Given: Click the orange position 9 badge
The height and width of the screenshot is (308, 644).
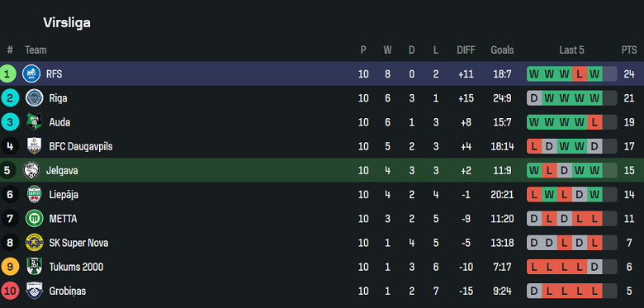Looking at the screenshot, I should click(10, 267).
